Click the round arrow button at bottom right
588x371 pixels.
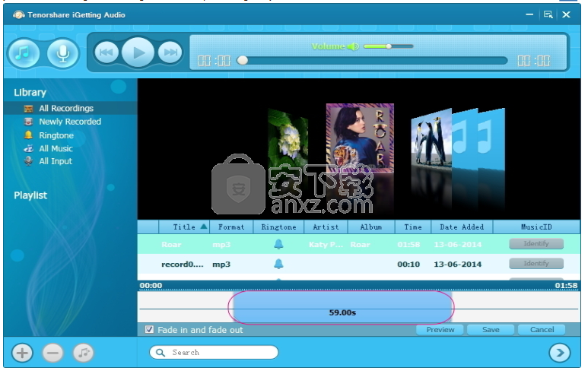click(x=559, y=353)
